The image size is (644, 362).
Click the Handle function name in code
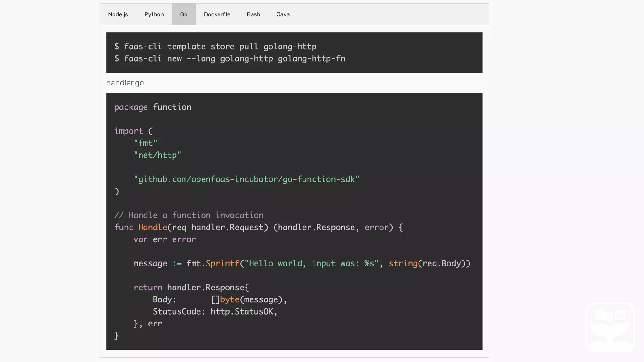pos(153,228)
